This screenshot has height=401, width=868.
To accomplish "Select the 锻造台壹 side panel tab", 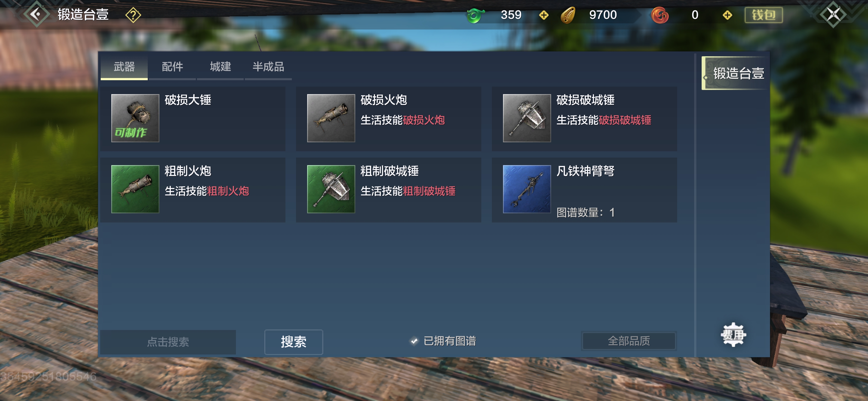I will (x=735, y=73).
